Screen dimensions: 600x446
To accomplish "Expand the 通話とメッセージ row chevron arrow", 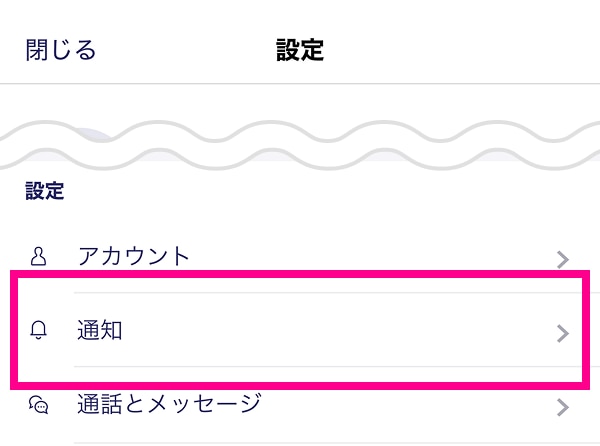I will [x=562, y=407].
